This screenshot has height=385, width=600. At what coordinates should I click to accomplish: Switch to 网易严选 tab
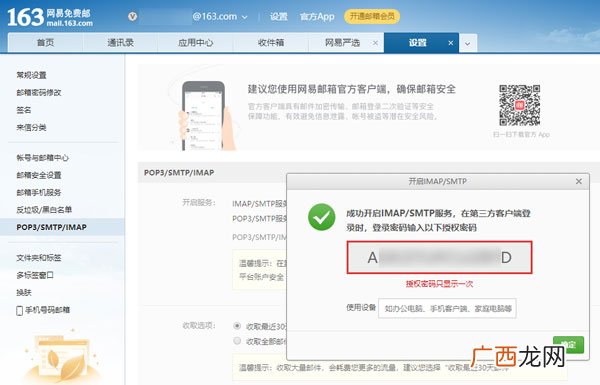click(x=342, y=42)
